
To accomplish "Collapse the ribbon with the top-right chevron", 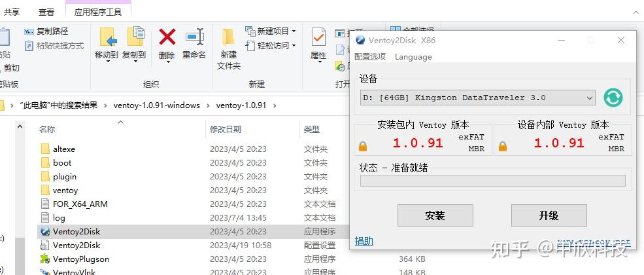I will 636,12.
